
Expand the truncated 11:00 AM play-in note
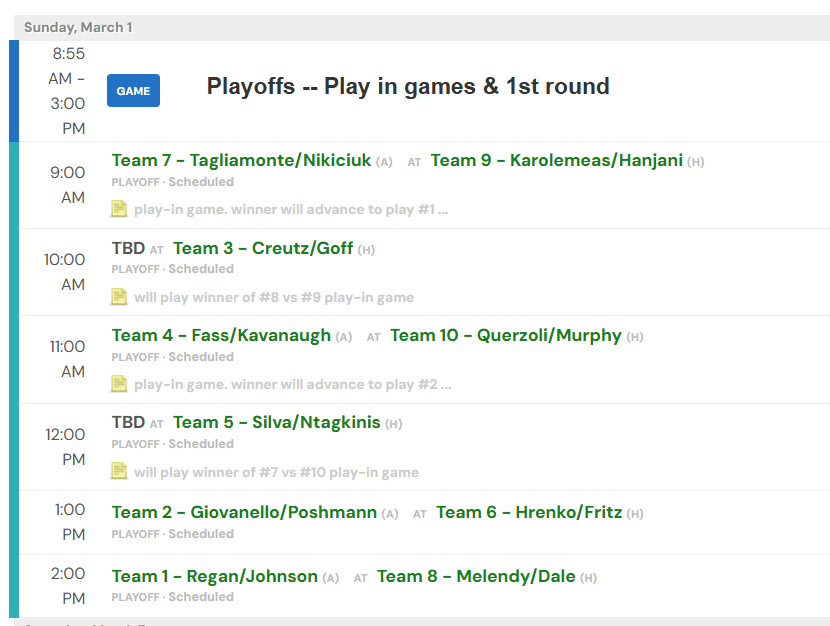coord(292,385)
